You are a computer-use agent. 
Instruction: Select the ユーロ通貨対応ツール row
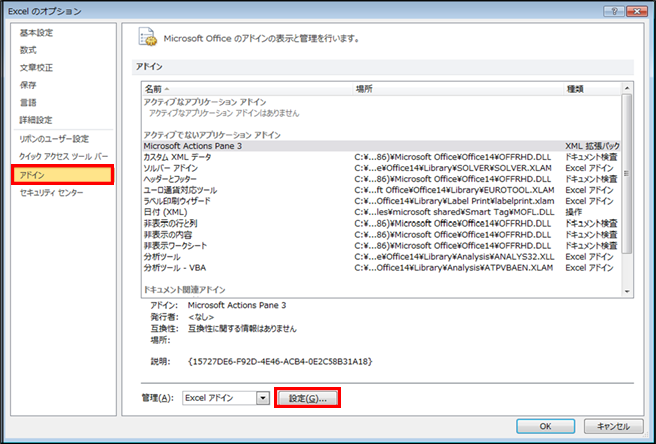pyautogui.click(x=381, y=190)
